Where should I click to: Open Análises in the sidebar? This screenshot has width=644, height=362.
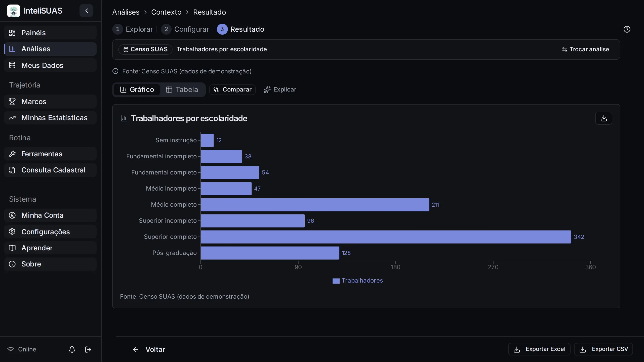[x=50, y=49]
